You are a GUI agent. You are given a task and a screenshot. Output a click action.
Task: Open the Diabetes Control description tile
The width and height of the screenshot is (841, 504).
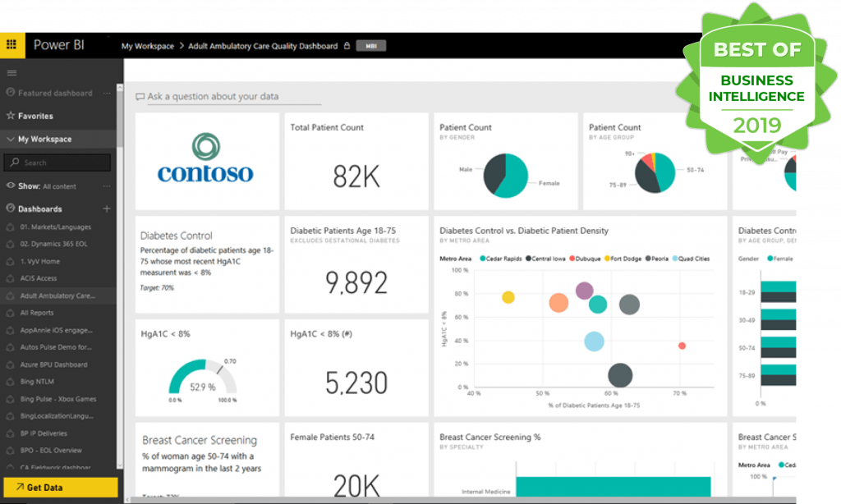coord(207,264)
